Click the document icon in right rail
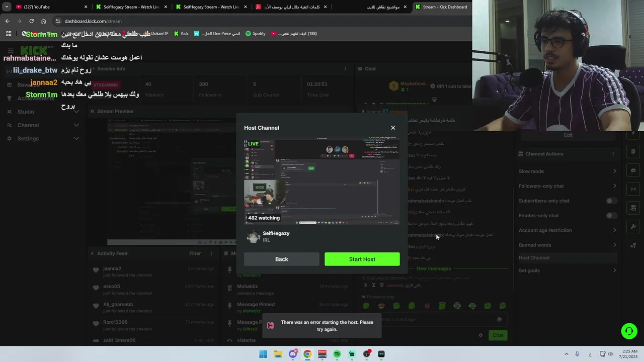644x362 pixels. pyautogui.click(x=633, y=152)
